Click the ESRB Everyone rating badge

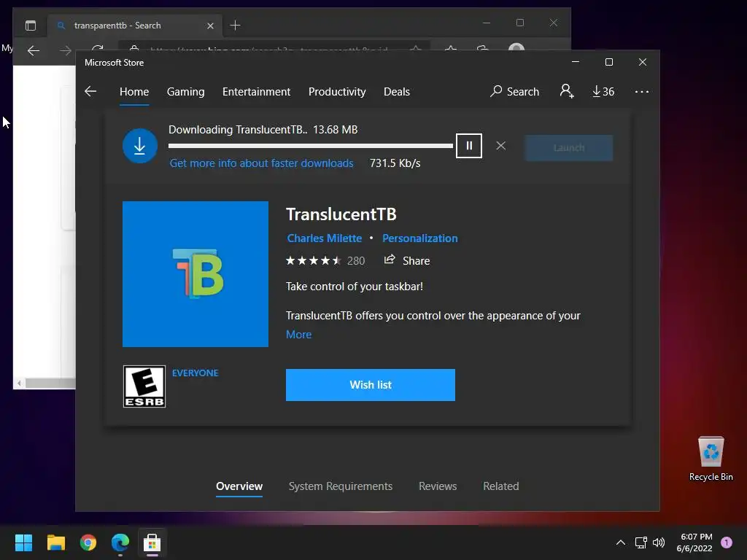(x=144, y=386)
